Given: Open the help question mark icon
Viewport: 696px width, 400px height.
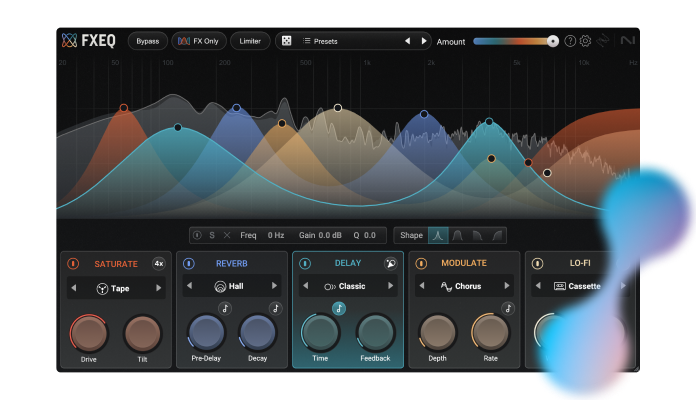Looking at the screenshot, I should (x=570, y=41).
